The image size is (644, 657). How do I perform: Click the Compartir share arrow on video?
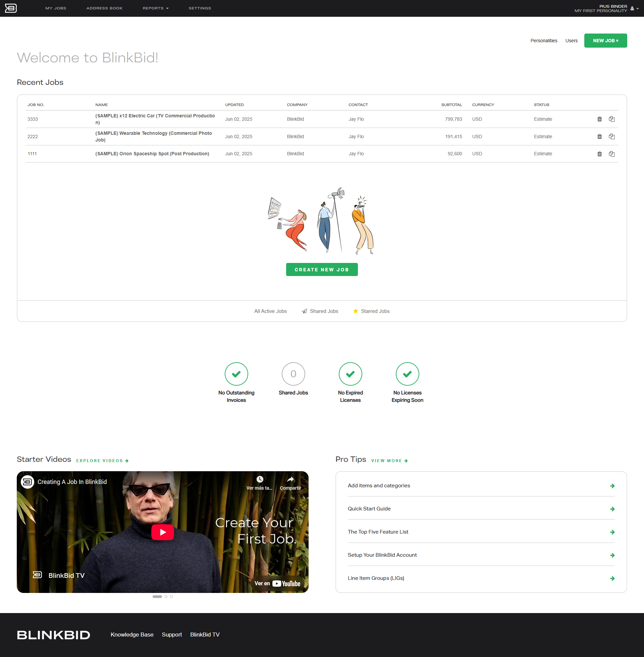[x=290, y=479]
